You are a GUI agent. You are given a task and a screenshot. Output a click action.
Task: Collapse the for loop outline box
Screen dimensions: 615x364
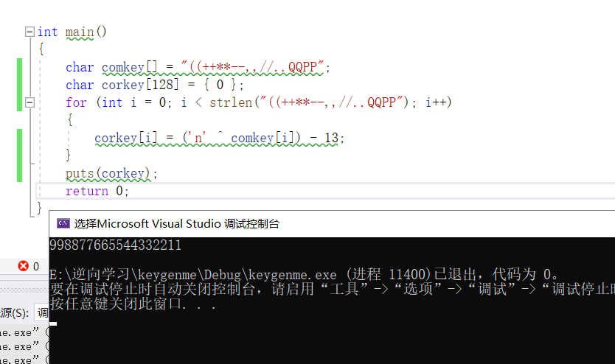point(29,102)
